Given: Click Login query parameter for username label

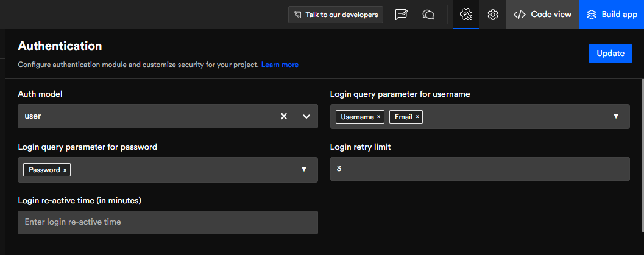Looking at the screenshot, I should [400, 94].
